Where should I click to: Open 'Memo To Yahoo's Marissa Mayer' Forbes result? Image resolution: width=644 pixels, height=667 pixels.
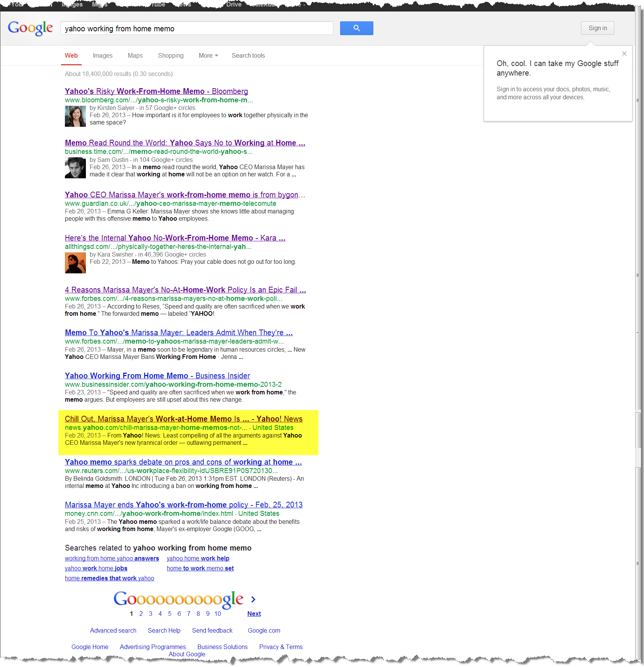[179, 333]
